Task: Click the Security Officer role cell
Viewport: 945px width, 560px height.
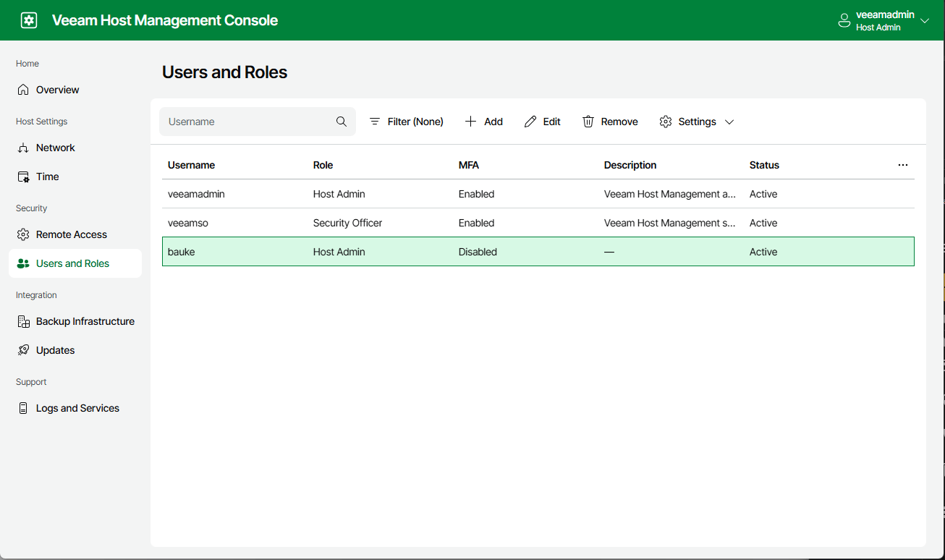Action: [x=347, y=223]
